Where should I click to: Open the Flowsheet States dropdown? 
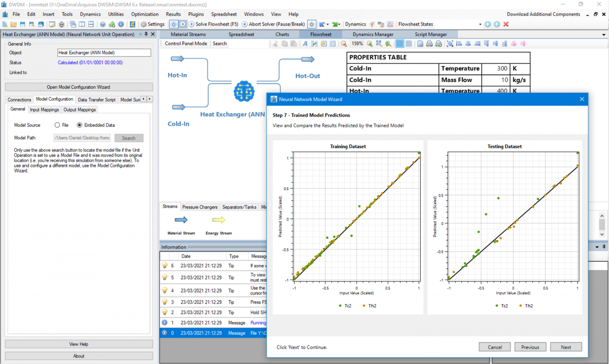coord(480,24)
